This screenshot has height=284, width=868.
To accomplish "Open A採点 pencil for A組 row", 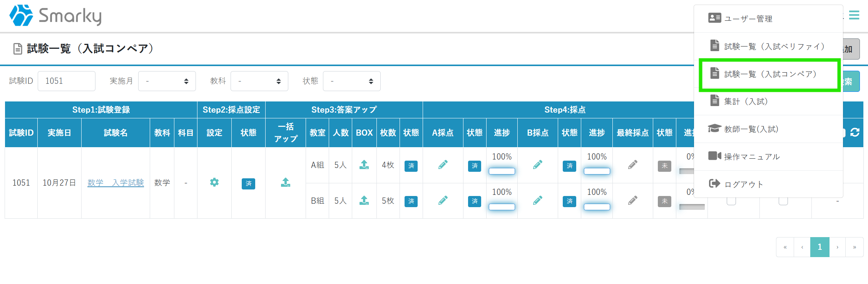I will coord(443,165).
